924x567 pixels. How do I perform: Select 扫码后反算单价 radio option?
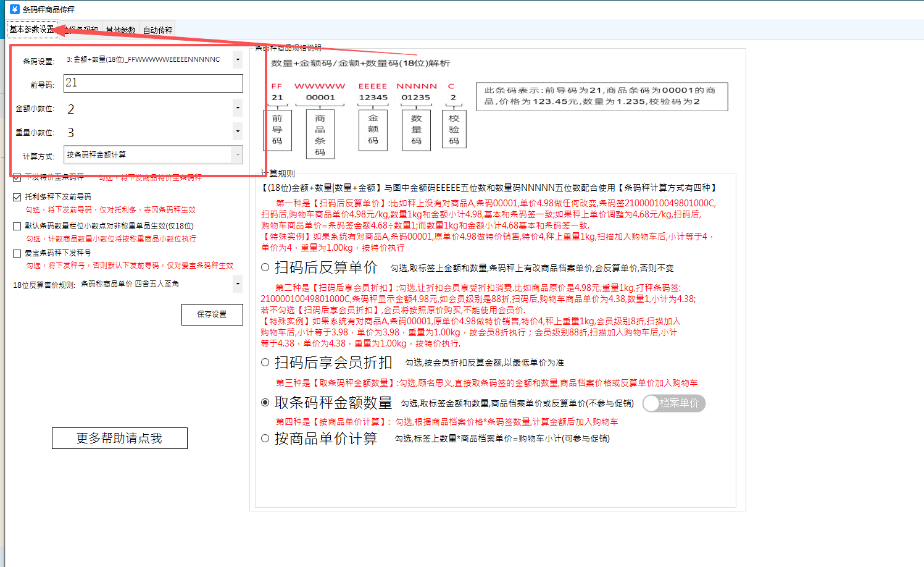(x=265, y=267)
